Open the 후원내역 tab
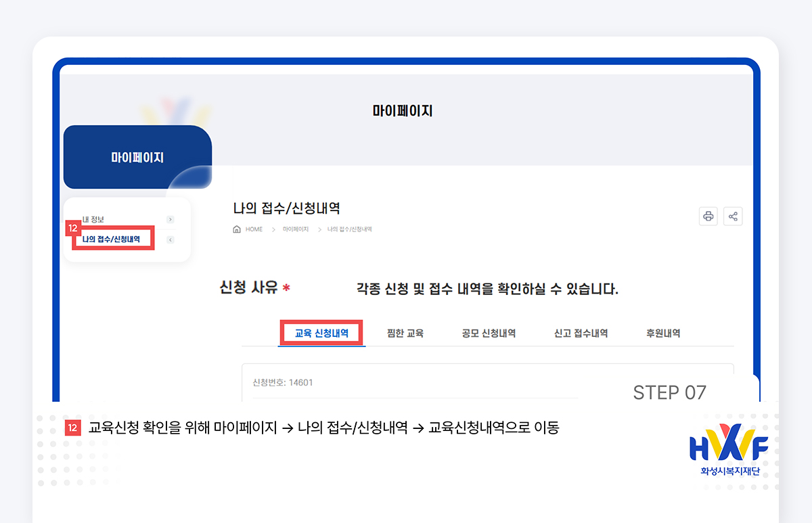The width and height of the screenshot is (812, 523). click(x=662, y=332)
